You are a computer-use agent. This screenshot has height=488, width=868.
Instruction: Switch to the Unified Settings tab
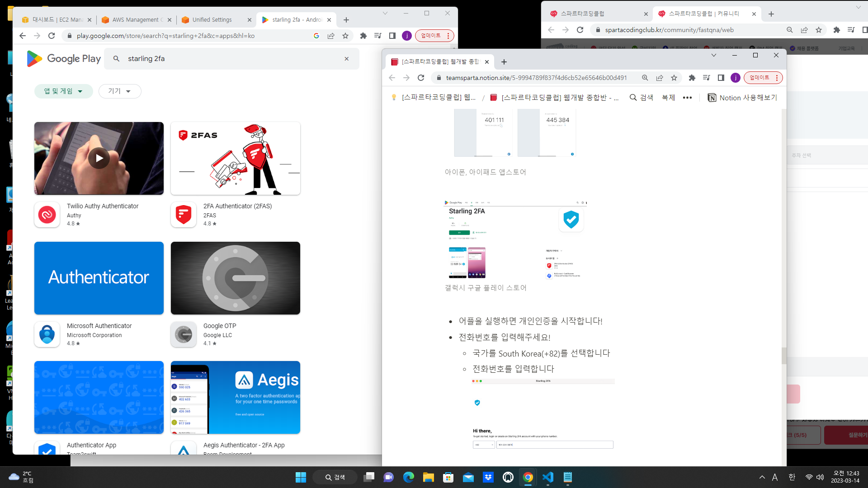click(216, 20)
